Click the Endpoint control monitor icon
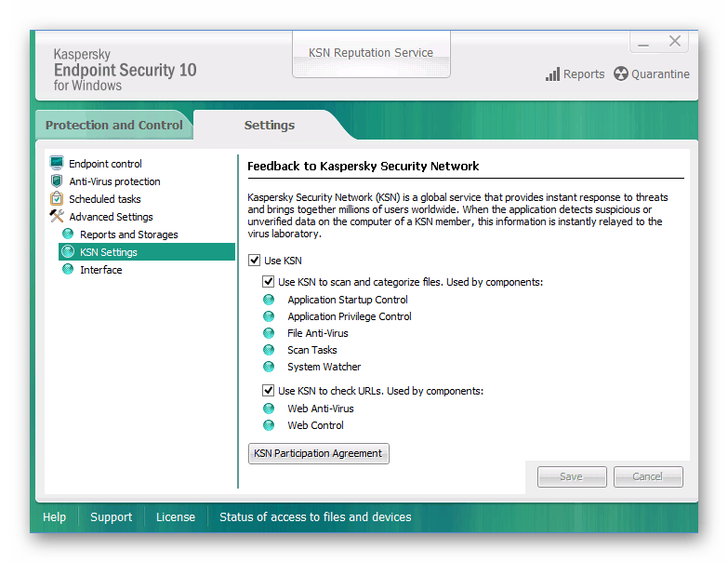 coord(57,163)
